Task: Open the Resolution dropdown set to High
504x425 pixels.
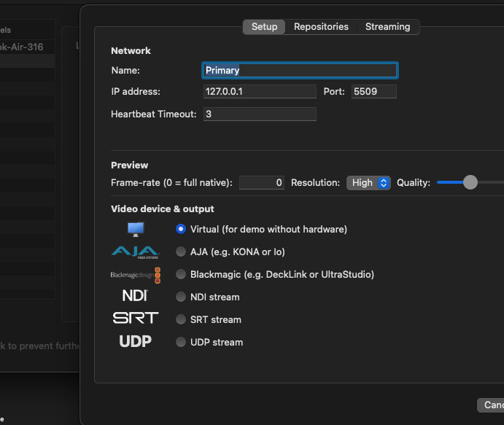Action: 368,183
